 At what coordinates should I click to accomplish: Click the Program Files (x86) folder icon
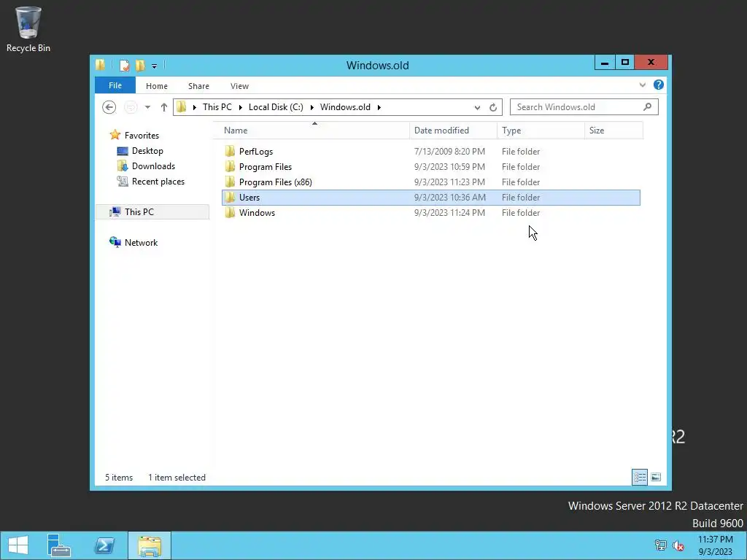click(230, 182)
